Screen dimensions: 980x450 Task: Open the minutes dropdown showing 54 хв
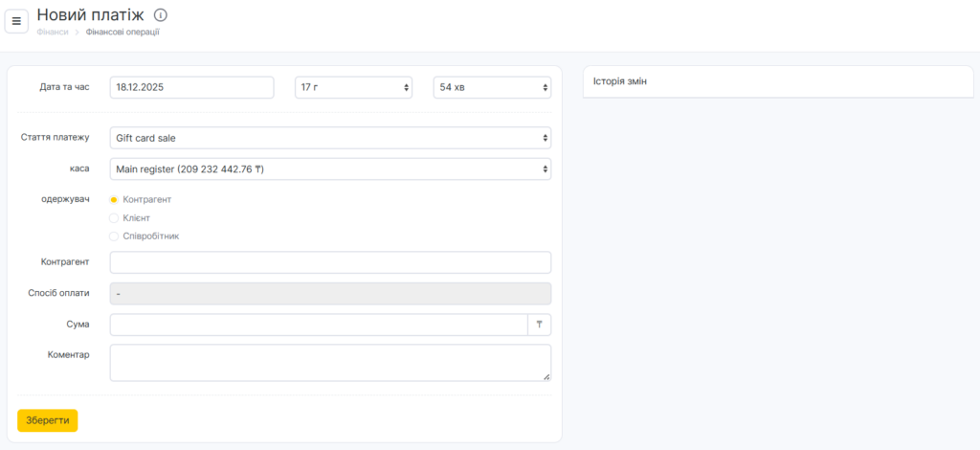492,87
